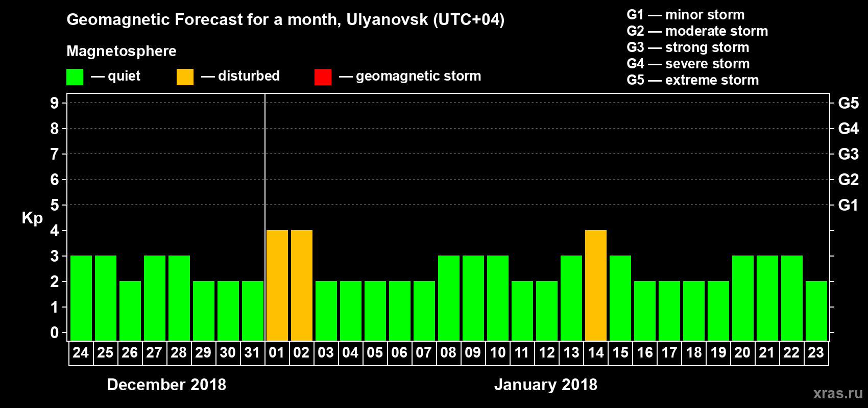
Task: Click the 'G2' right axis label
Action: tap(849, 180)
